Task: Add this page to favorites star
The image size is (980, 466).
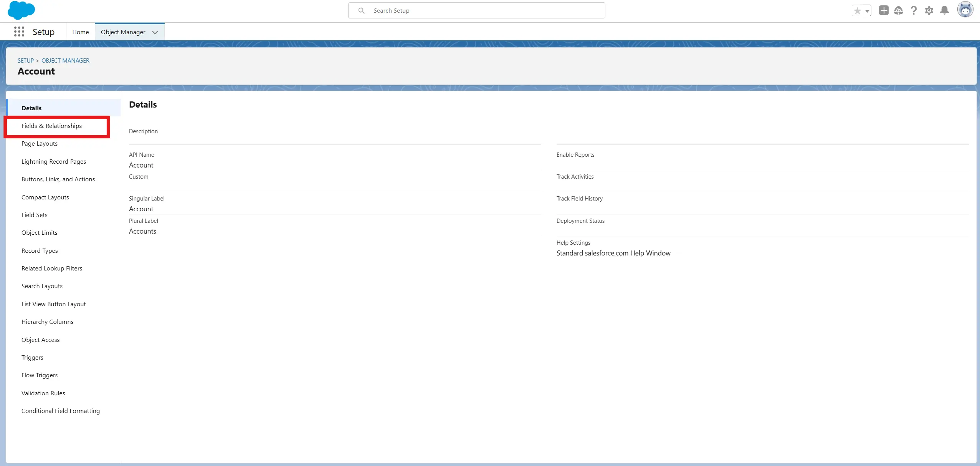Action: click(857, 11)
